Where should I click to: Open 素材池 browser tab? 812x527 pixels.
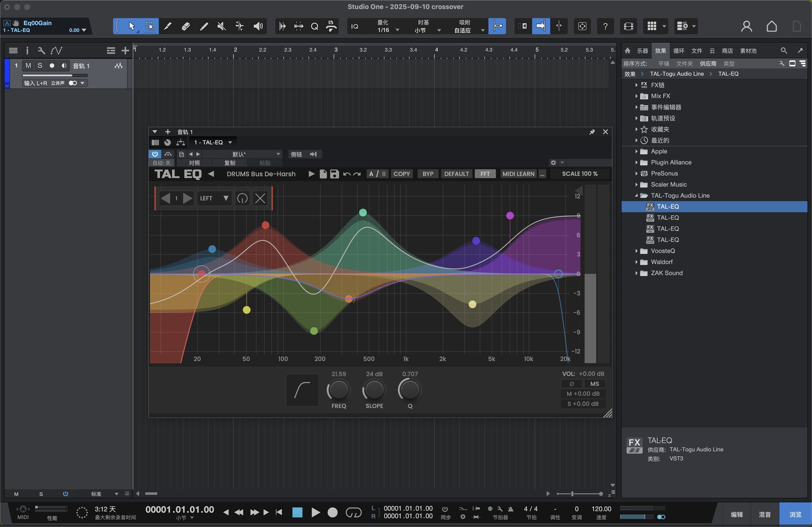(x=748, y=51)
